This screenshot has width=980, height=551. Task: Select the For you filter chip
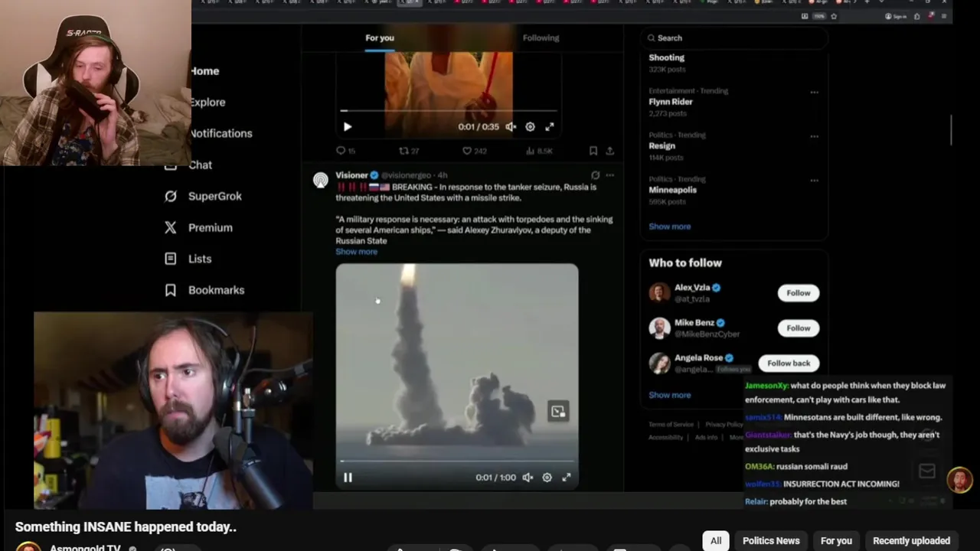(836, 540)
